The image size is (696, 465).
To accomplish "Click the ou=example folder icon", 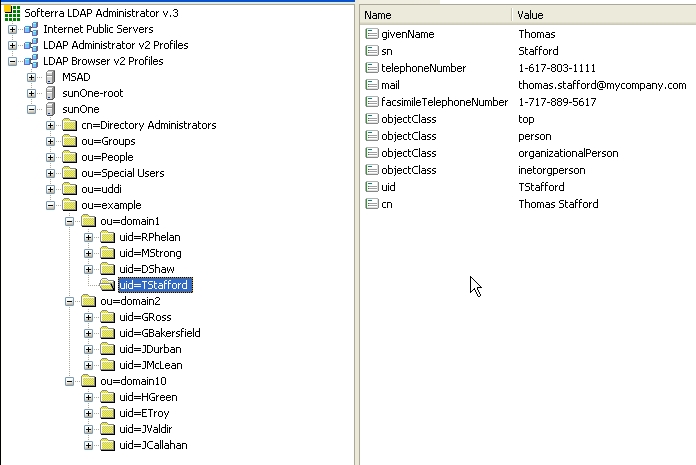I will pyautogui.click(x=69, y=205).
